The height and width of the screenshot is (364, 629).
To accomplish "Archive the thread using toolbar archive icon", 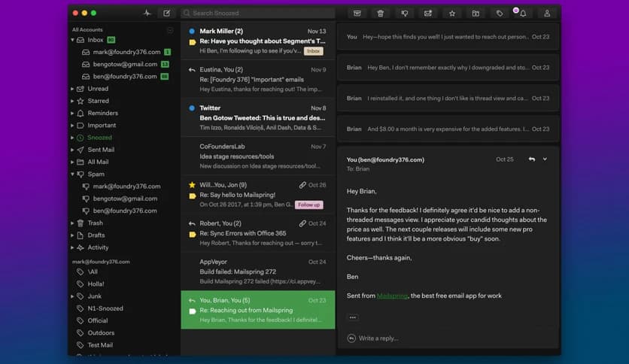I will pos(357,14).
